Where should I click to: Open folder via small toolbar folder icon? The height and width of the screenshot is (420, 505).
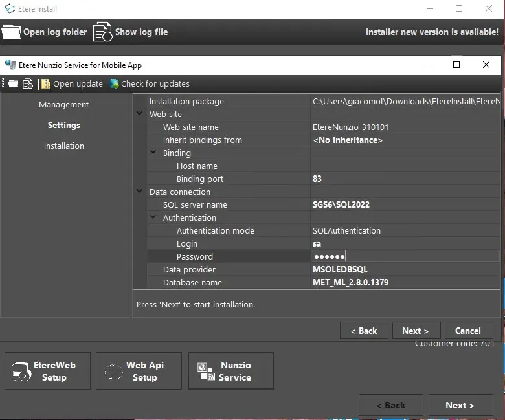pyautogui.click(x=13, y=83)
